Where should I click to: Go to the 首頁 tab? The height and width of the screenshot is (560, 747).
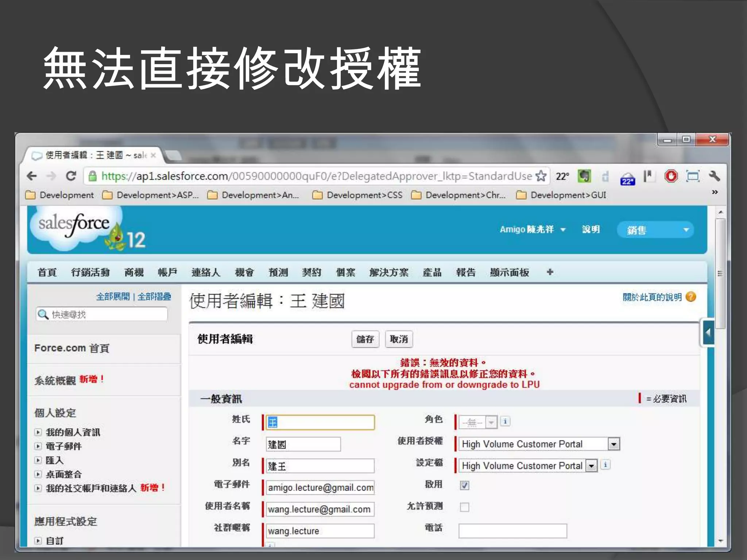tap(47, 272)
